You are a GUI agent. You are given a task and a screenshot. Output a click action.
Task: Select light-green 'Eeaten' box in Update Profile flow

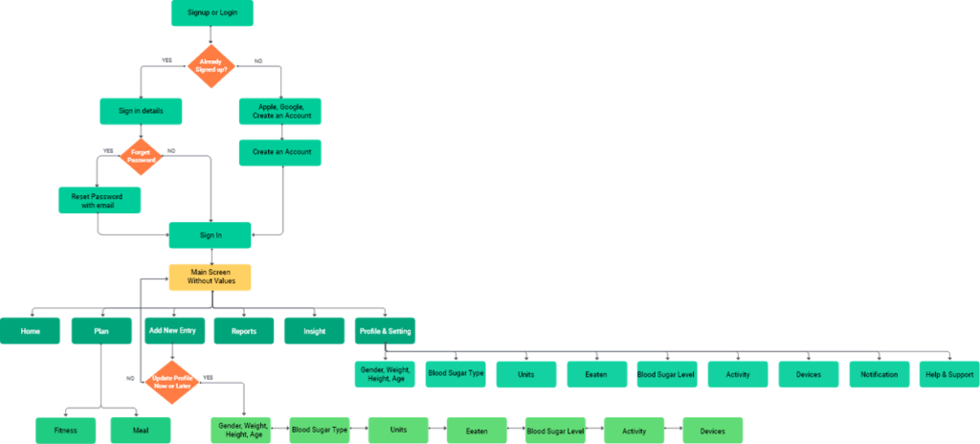[x=477, y=431]
